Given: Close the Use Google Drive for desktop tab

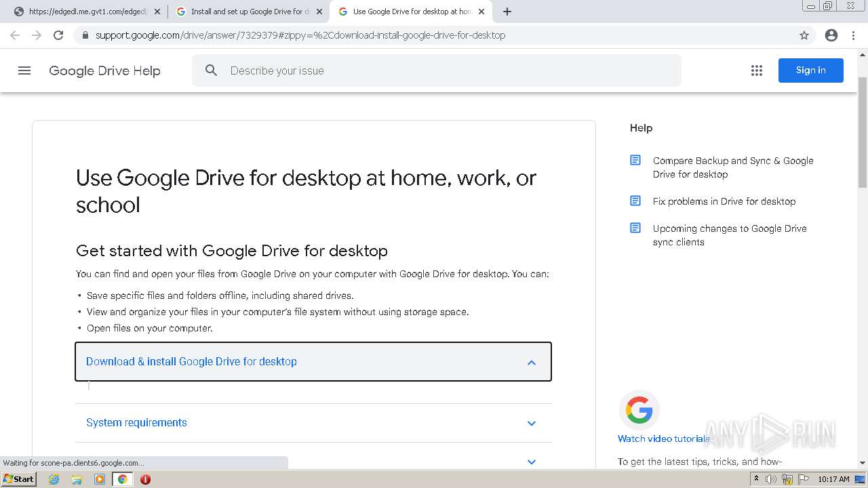Looking at the screenshot, I should pos(481,12).
